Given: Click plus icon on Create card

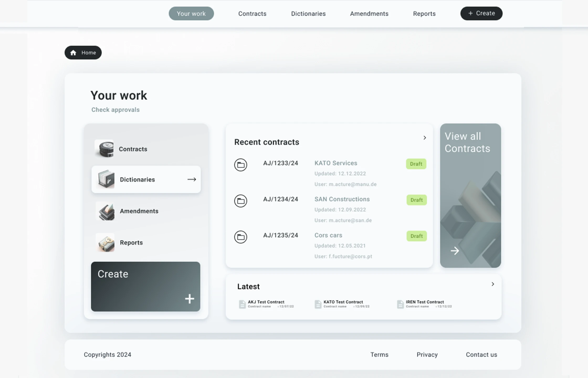Looking at the screenshot, I should [190, 299].
